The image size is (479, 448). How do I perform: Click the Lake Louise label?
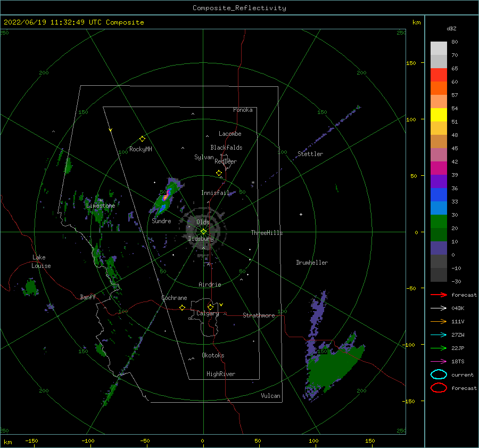(41, 262)
